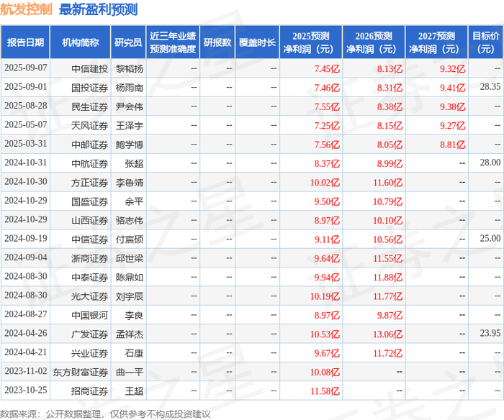Click 13.06亿 forecast value
Screen dimensions: 504x420
tap(387, 334)
